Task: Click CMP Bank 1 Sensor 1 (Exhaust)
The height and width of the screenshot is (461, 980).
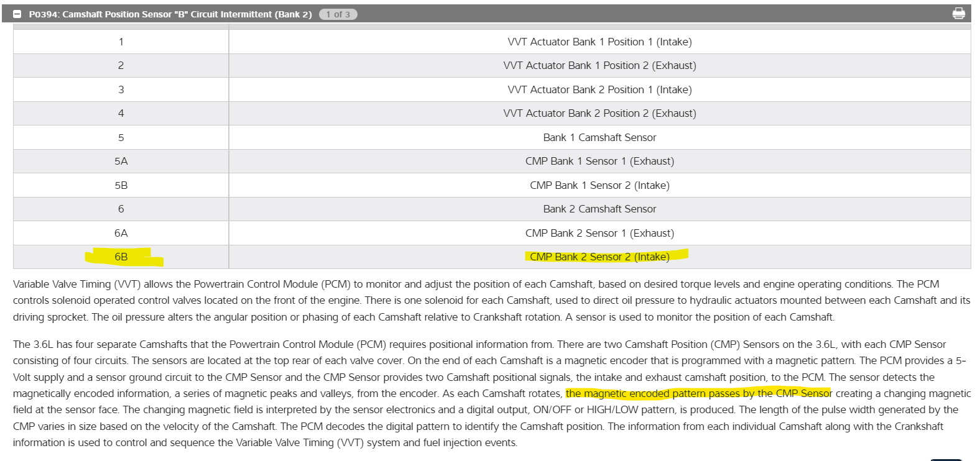Action: (599, 161)
